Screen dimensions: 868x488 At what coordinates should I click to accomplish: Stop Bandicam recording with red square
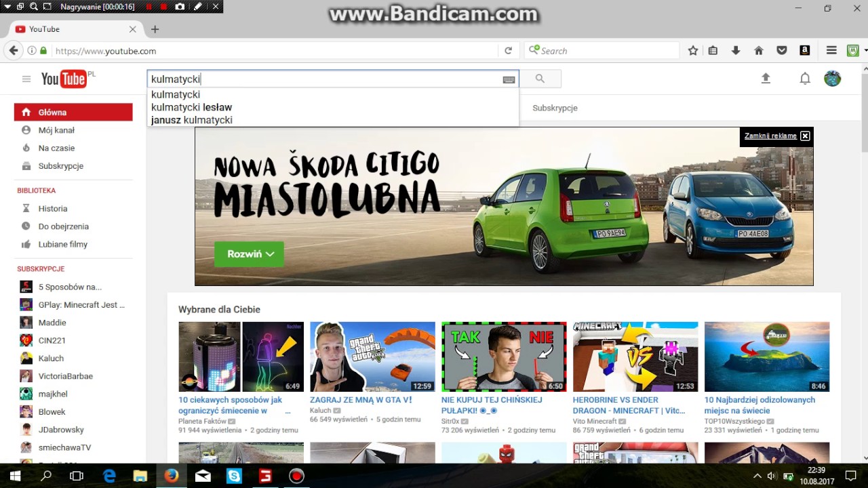pos(163,7)
